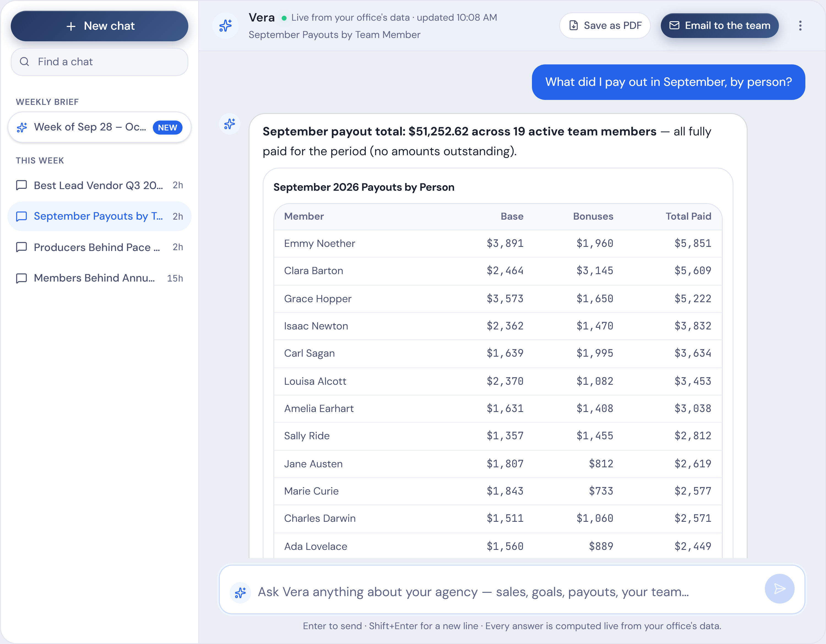
Task: Click the search magnifier icon
Action: coord(25,62)
